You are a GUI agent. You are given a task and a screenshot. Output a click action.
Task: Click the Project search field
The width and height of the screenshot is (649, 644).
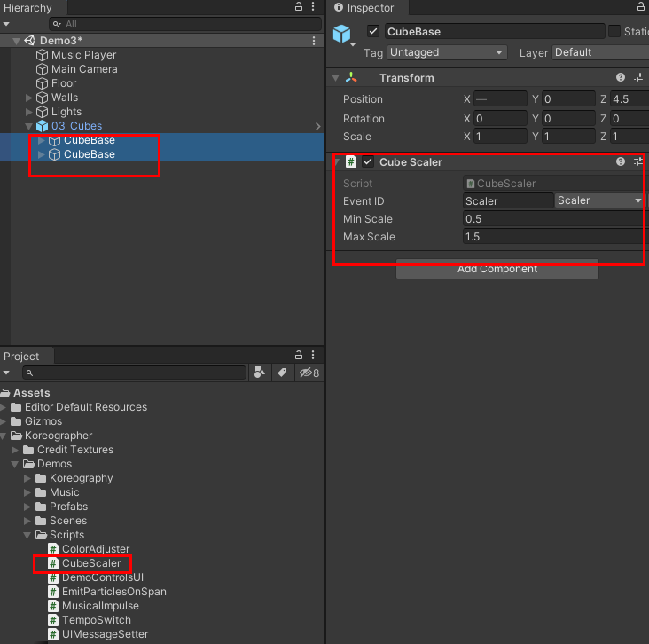click(x=135, y=373)
